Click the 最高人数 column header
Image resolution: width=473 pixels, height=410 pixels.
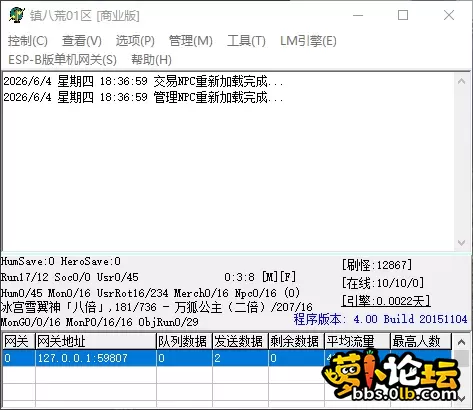click(x=421, y=341)
